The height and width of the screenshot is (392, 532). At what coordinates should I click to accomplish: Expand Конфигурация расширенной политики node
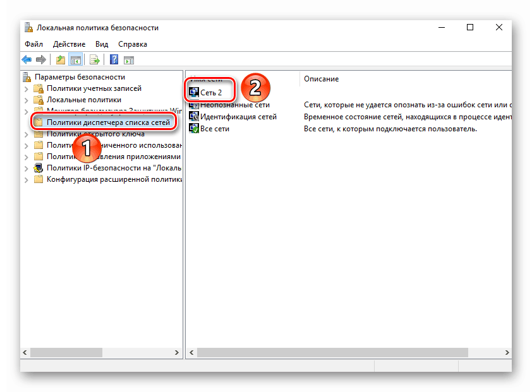pos(26,180)
